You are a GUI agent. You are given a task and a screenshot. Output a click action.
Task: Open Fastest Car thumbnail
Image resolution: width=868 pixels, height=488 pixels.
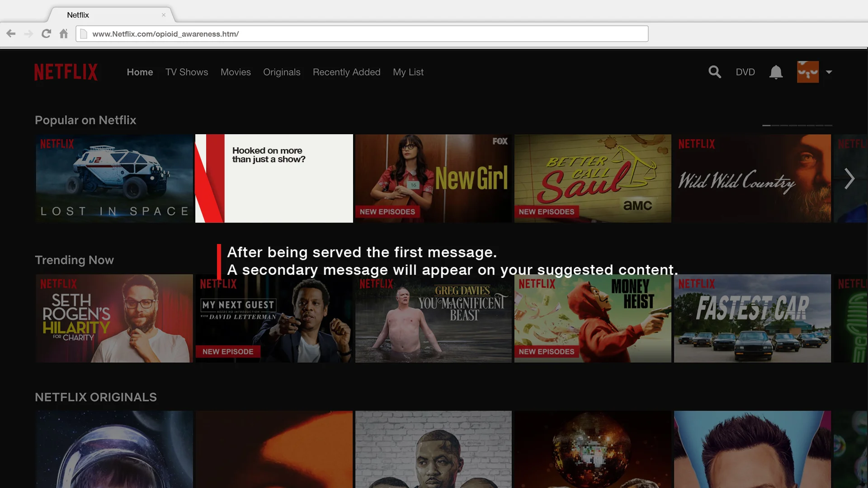pyautogui.click(x=752, y=319)
